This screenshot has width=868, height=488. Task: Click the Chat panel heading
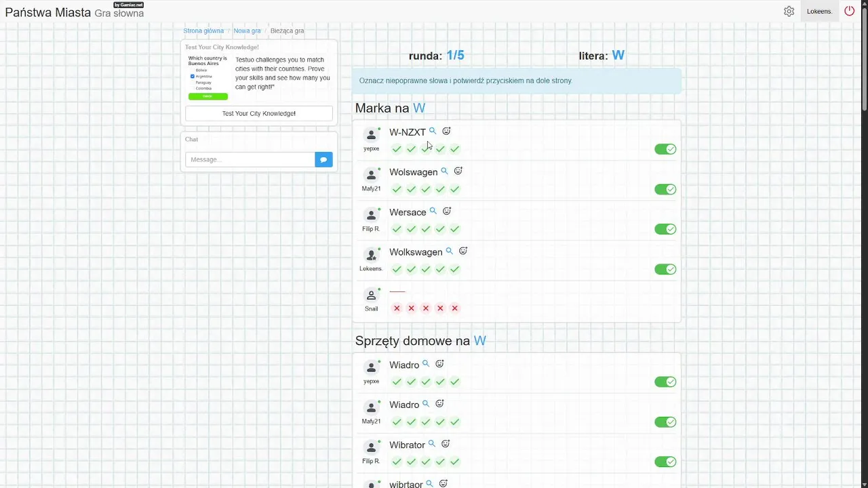[x=192, y=139]
